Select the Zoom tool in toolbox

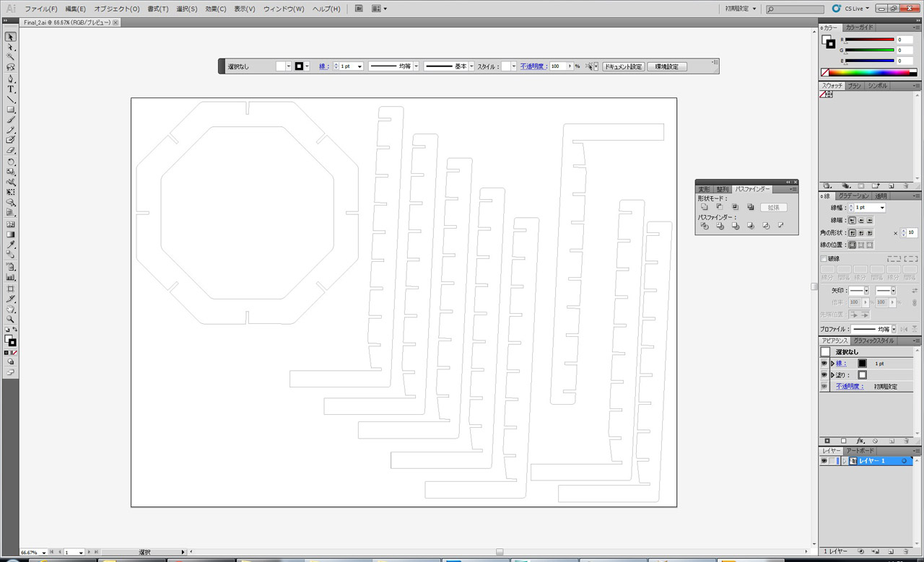point(11,319)
